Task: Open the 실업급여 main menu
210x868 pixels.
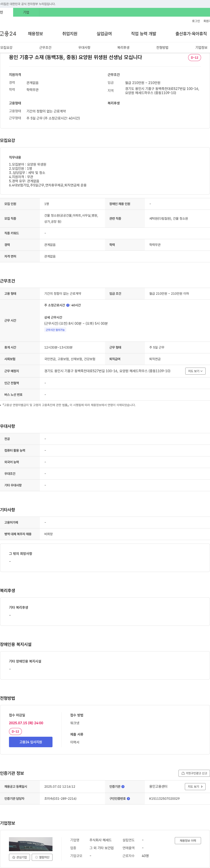Action: (104, 34)
